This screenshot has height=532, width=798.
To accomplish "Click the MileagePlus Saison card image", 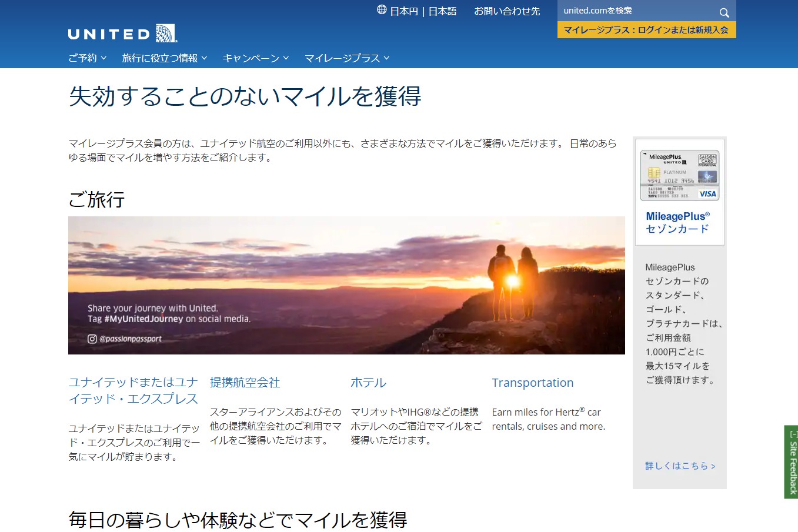I will pyautogui.click(x=679, y=175).
